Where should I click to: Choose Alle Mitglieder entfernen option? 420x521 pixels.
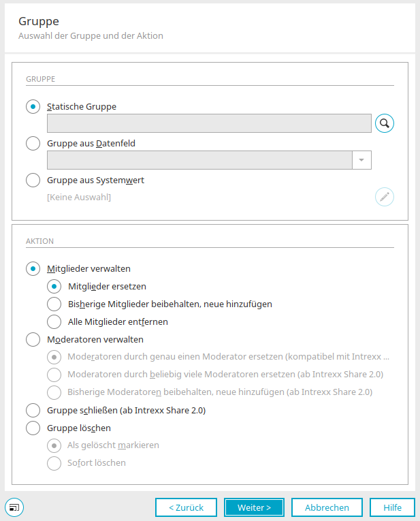pyautogui.click(x=54, y=321)
